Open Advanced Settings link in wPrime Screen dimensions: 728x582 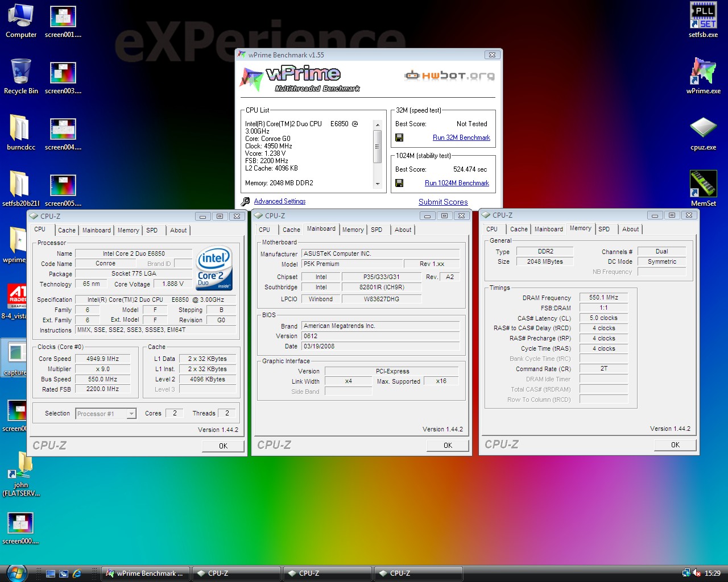pyautogui.click(x=280, y=201)
